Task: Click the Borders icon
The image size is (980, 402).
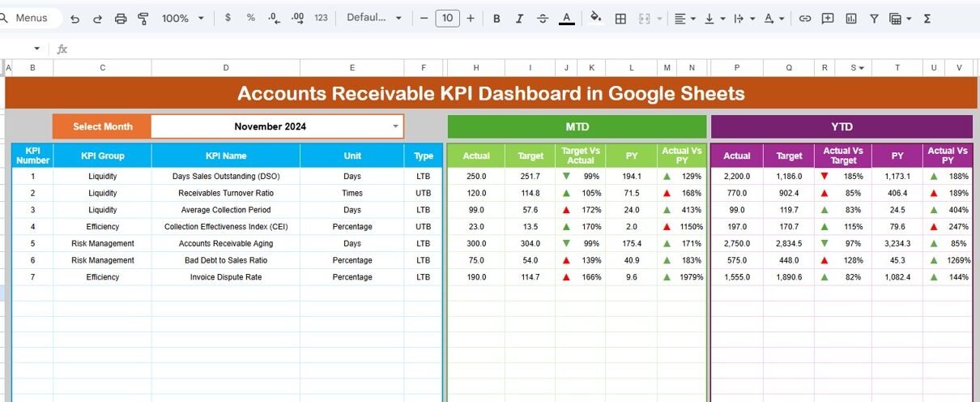Action: (x=620, y=18)
